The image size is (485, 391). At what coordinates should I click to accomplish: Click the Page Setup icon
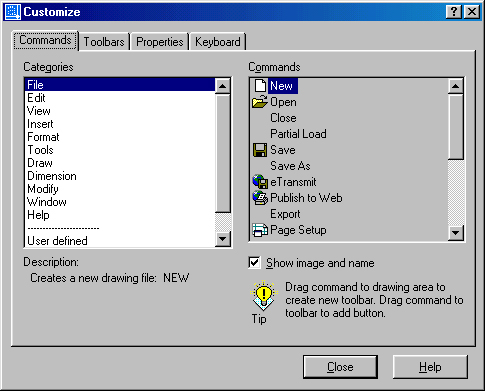tap(260, 230)
